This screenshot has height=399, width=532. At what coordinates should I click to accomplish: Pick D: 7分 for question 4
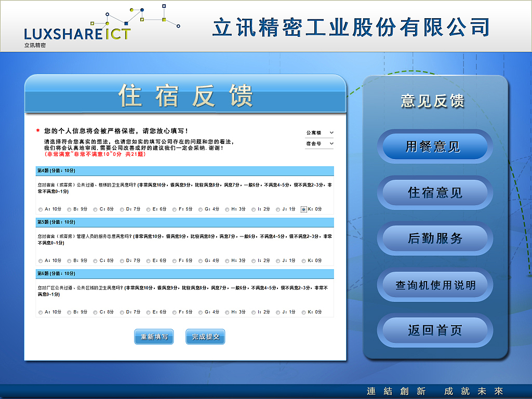pyautogui.click(x=122, y=209)
